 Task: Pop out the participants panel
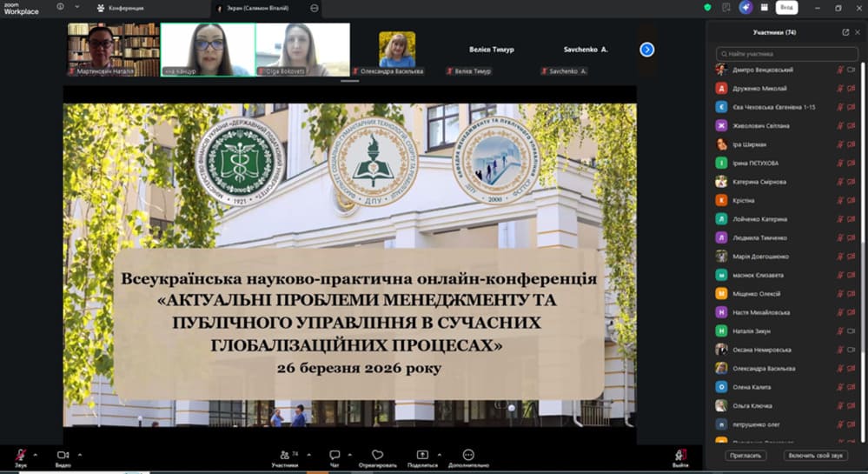tap(845, 32)
